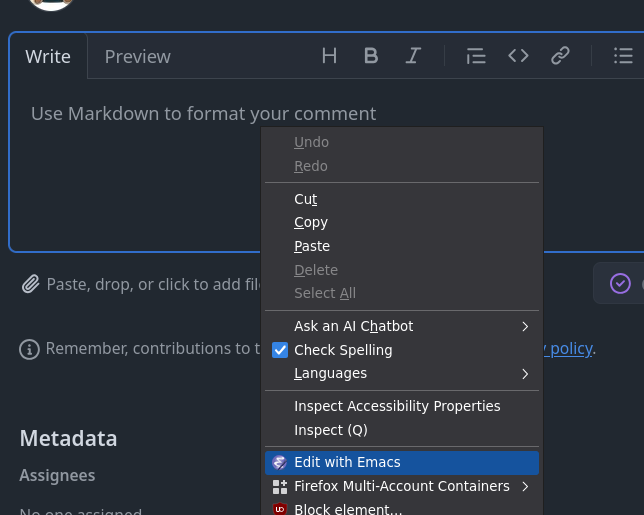Add a link using link icon
The image size is (644, 515).
(x=560, y=56)
